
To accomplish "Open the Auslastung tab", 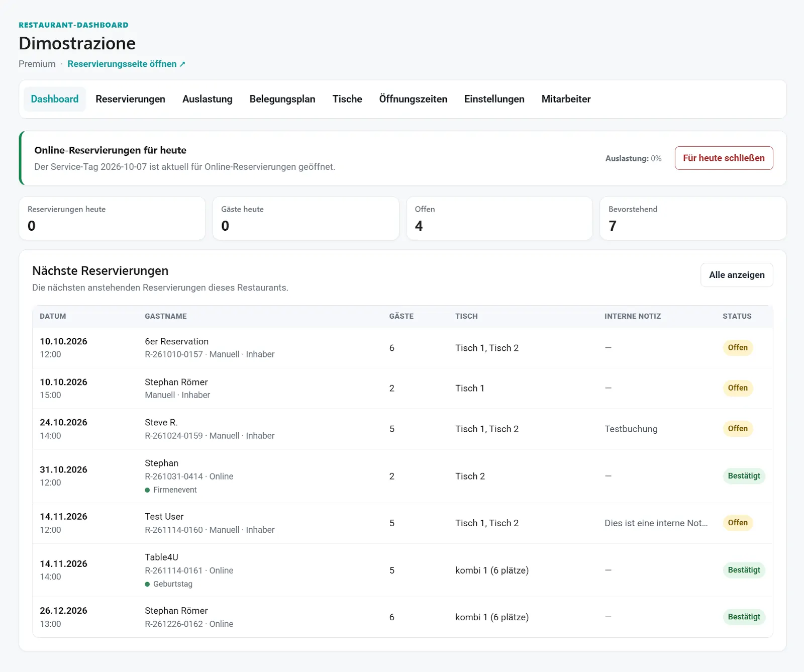I will click(x=207, y=99).
